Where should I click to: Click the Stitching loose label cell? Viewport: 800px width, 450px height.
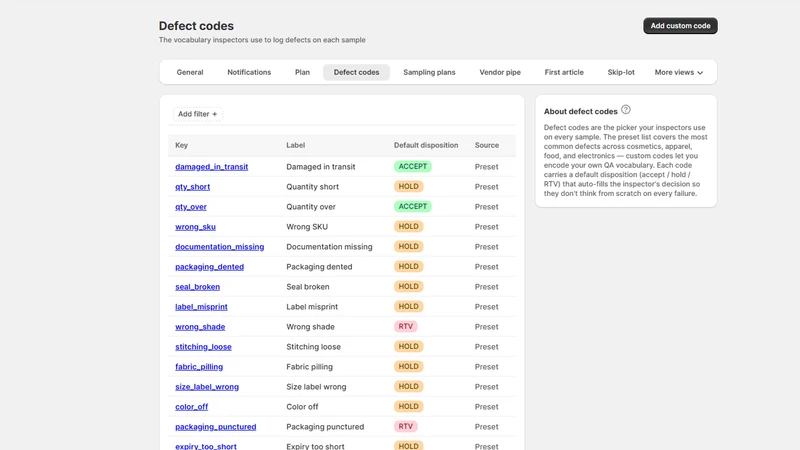[x=313, y=347]
